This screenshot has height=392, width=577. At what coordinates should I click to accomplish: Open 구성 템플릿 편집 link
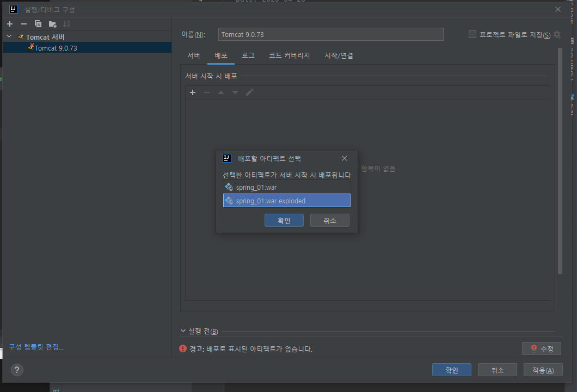click(36, 347)
